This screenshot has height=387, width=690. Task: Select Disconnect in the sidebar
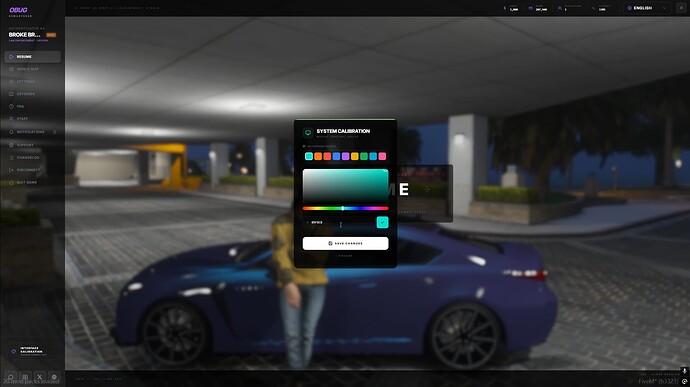(33, 170)
